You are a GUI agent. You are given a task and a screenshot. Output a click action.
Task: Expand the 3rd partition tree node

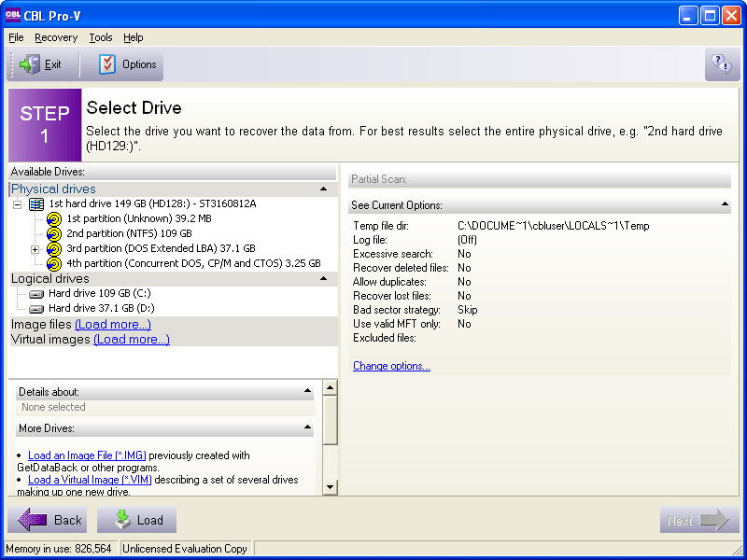click(x=35, y=249)
